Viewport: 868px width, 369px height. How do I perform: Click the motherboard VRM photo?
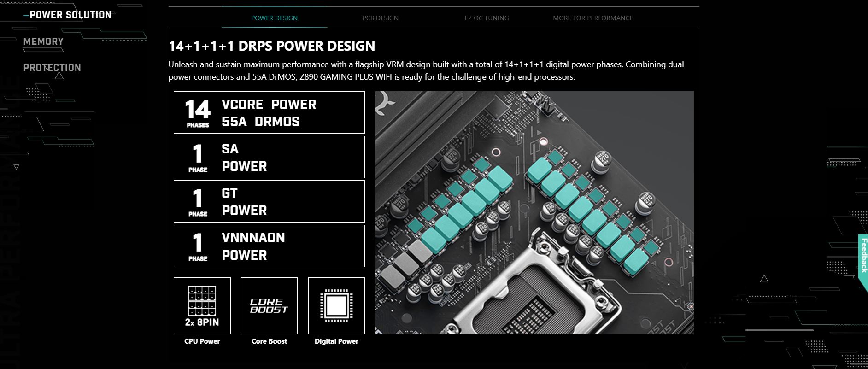point(534,213)
